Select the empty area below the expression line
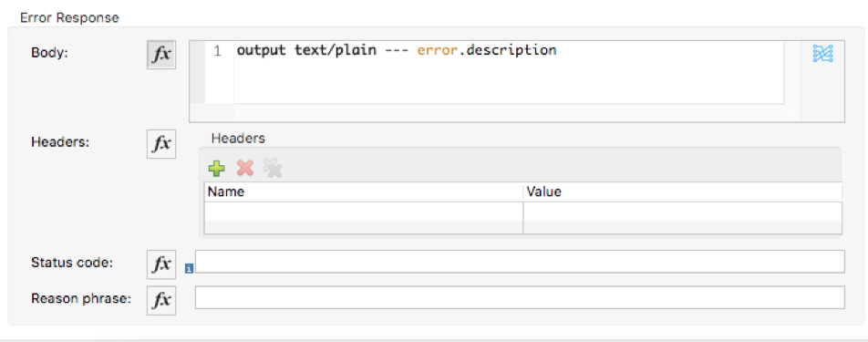Viewport: 868px width, 342px height. [508, 80]
